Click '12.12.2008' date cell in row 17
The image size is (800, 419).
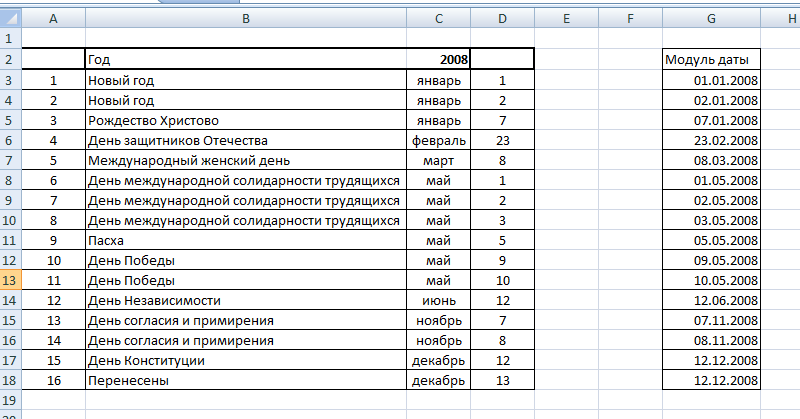(x=711, y=360)
